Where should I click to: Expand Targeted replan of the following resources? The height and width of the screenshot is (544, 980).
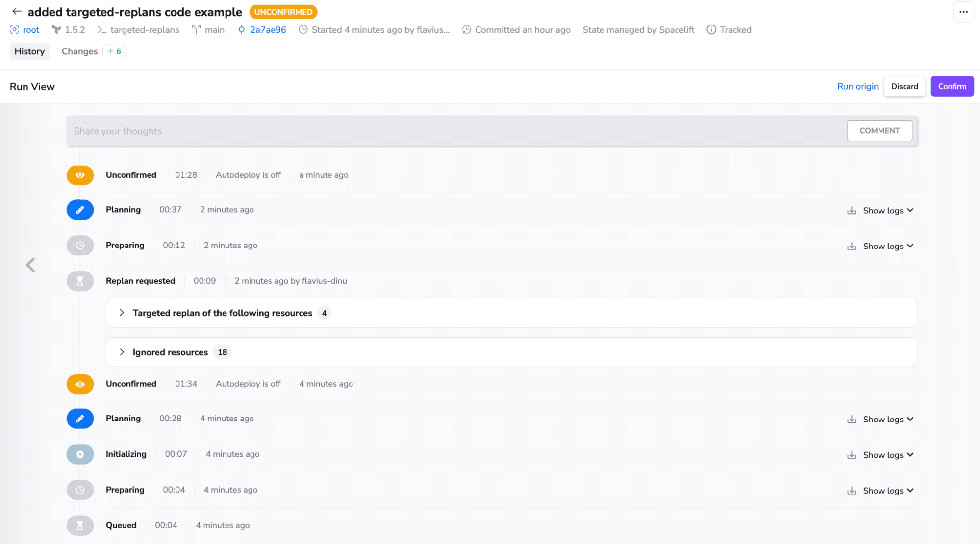(x=122, y=313)
